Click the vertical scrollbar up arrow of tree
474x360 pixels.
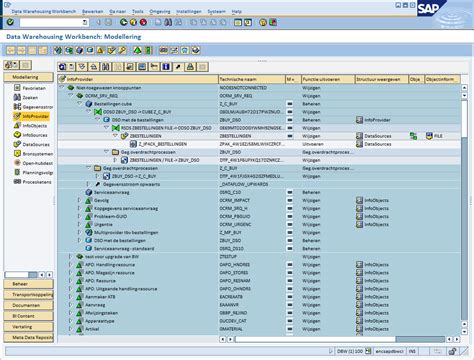tap(464, 88)
